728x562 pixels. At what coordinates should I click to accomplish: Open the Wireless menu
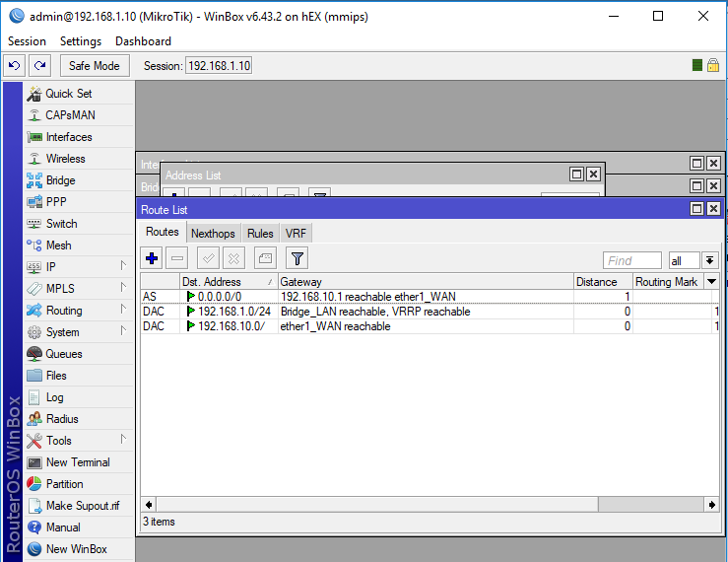78,159
